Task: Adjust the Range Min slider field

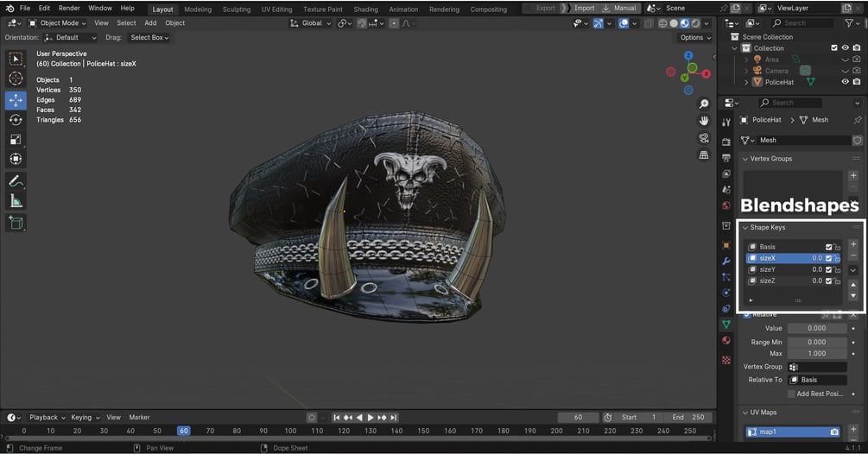Action: (x=817, y=343)
